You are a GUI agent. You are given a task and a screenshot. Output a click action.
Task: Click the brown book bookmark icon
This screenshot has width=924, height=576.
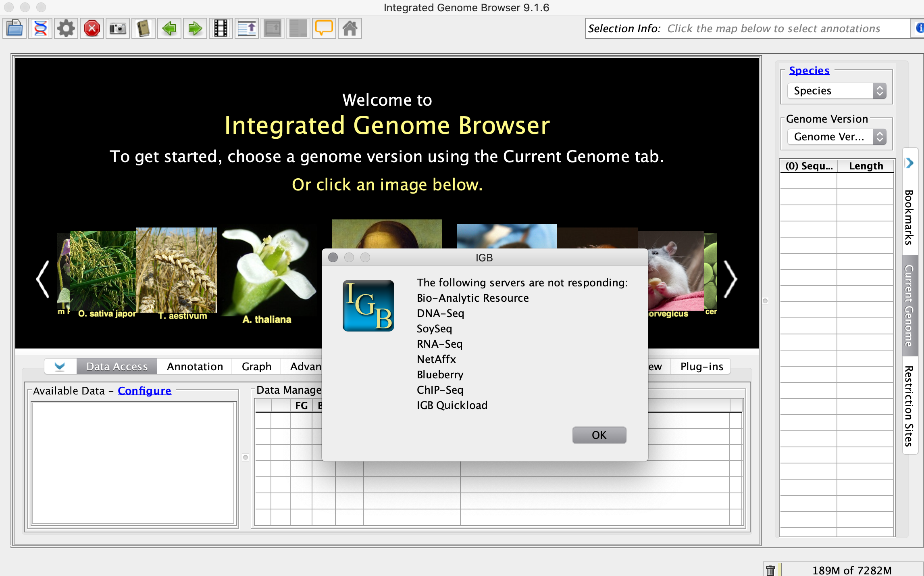tap(144, 29)
